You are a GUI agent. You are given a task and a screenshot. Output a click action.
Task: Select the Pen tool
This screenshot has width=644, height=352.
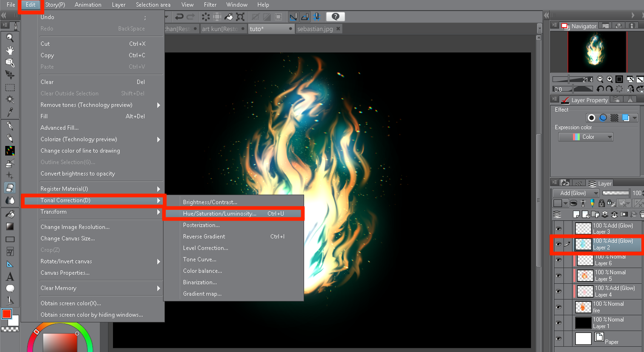(x=10, y=126)
